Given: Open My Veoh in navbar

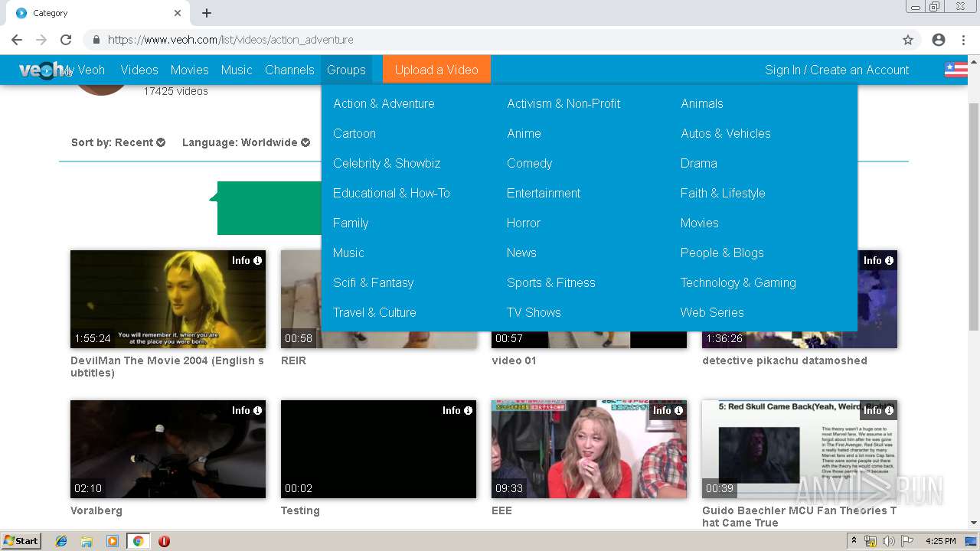Looking at the screenshot, I should pyautogui.click(x=83, y=70).
